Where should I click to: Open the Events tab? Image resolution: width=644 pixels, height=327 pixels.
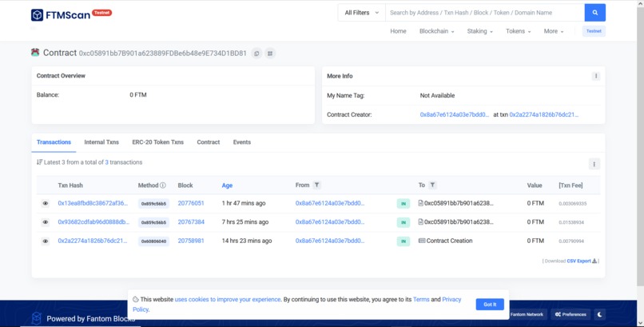coord(242,142)
